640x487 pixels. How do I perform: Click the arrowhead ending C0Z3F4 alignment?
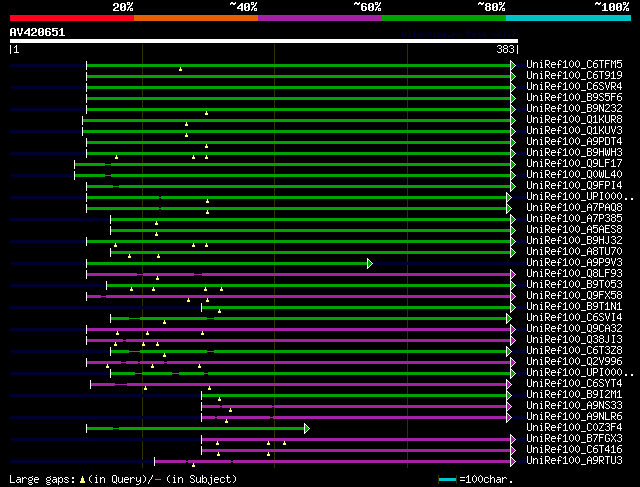(307, 429)
